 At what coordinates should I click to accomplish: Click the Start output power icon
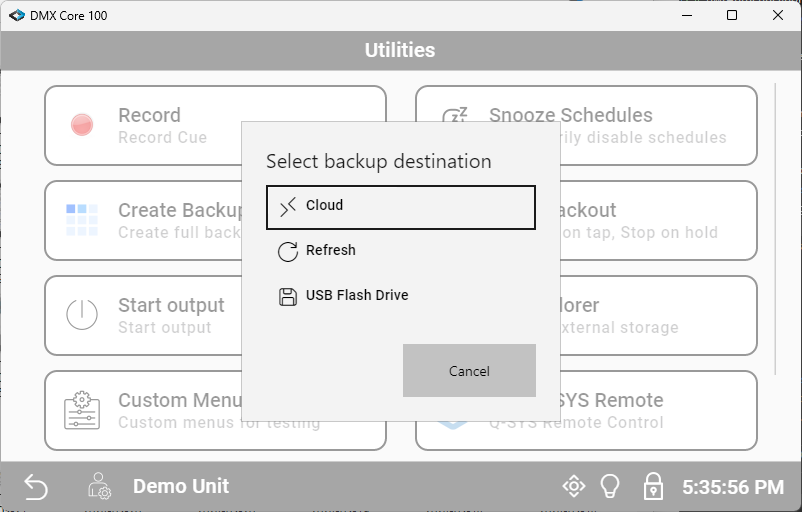[x=82, y=315]
